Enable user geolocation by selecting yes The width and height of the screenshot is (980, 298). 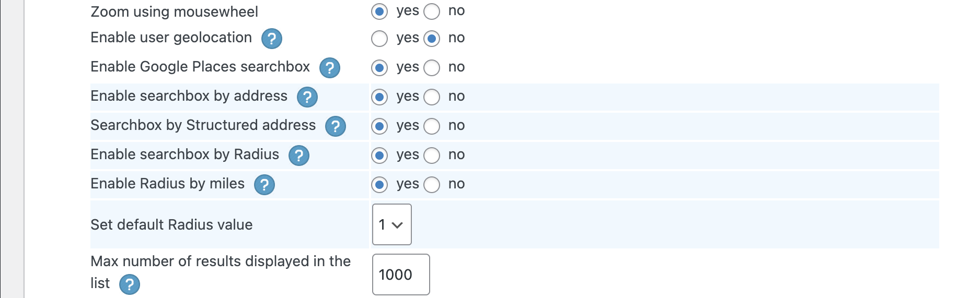click(379, 39)
